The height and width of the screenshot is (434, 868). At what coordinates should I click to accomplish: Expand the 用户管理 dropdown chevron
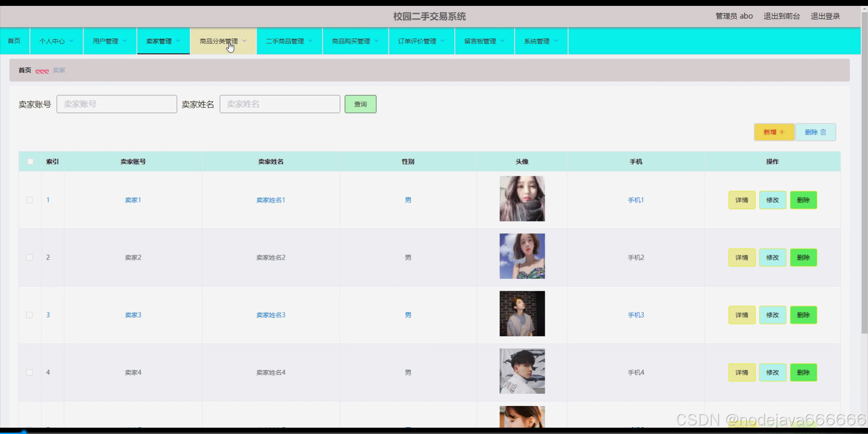click(x=125, y=41)
